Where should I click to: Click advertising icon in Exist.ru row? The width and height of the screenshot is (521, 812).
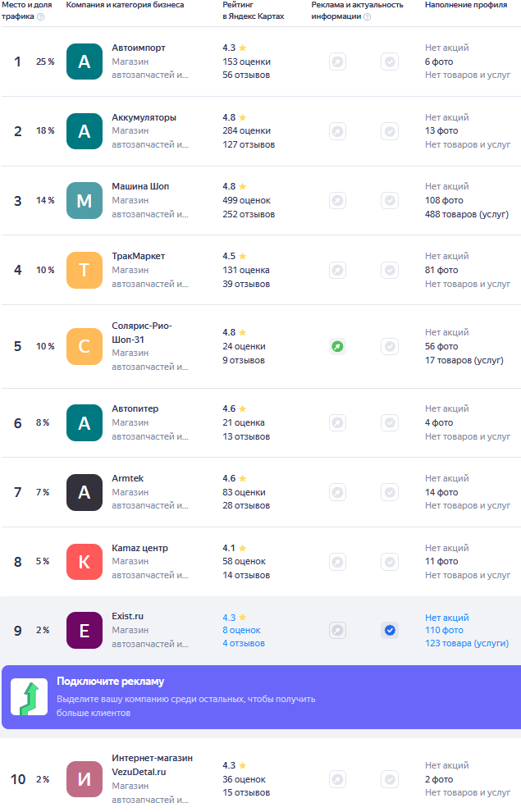click(x=337, y=630)
